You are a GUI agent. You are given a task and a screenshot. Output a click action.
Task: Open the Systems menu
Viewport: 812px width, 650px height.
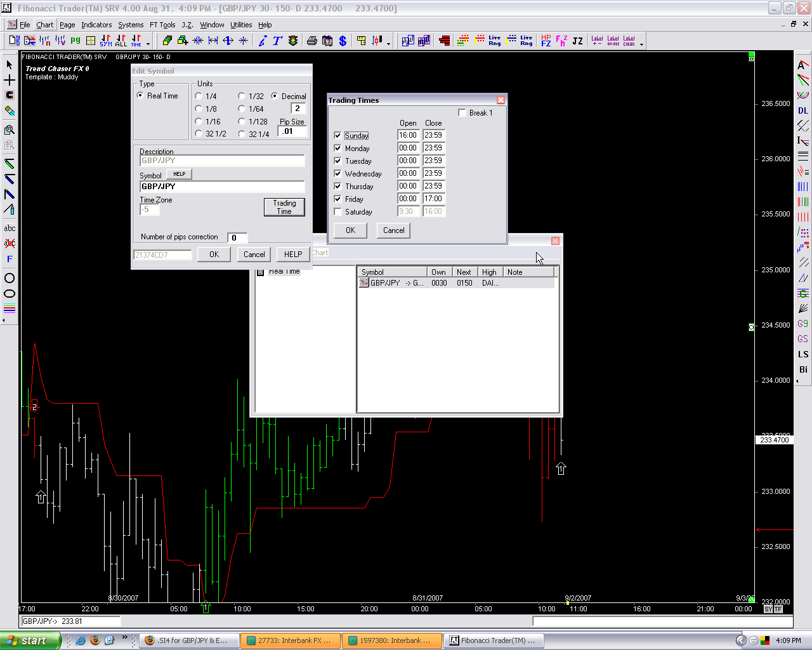click(x=131, y=25)
